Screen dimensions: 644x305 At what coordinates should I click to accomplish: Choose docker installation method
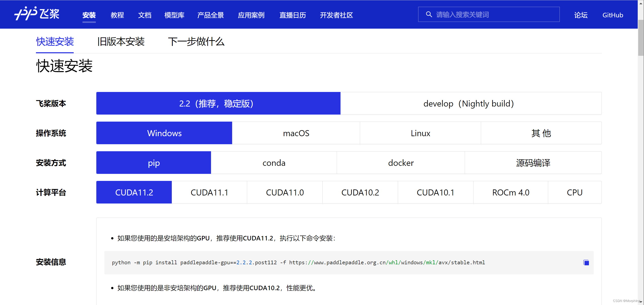coord(401,163)
